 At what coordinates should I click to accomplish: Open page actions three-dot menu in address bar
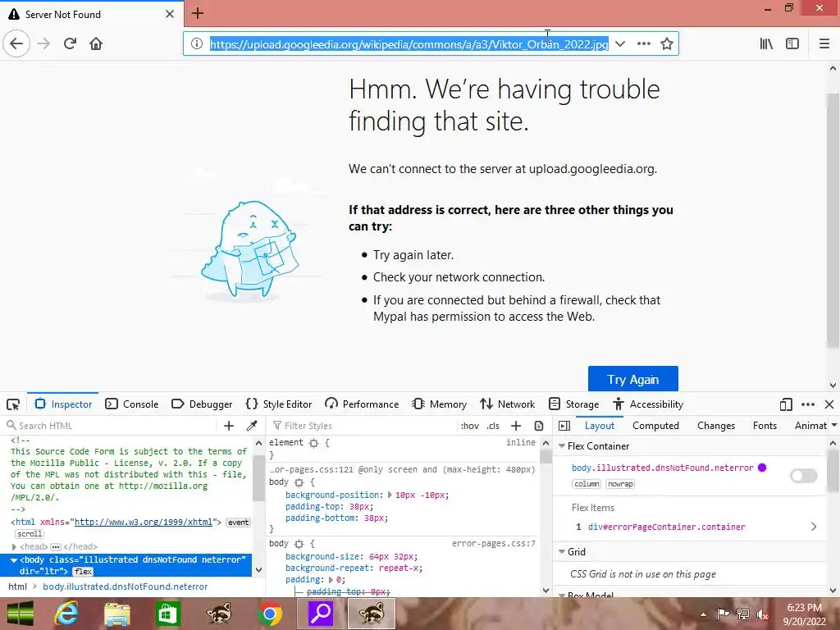tap(643, 44)
